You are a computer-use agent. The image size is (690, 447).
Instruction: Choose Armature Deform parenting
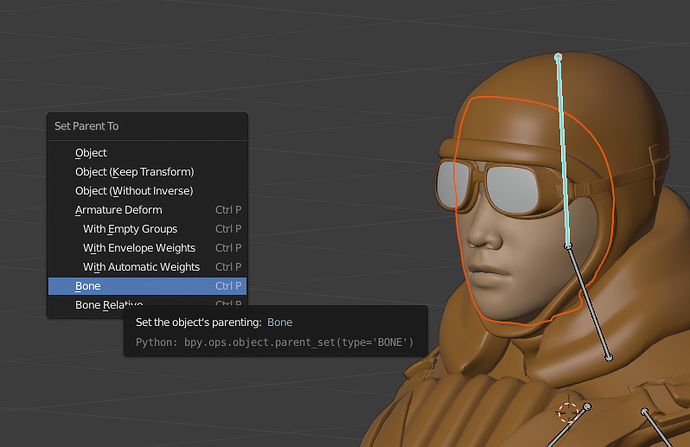(x=147, y=210)
